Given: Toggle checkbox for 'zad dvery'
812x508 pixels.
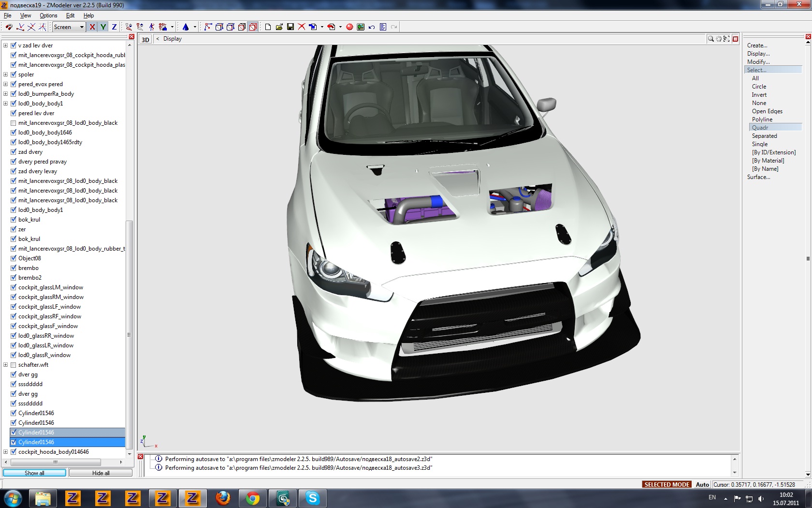Looking at the screenshot, I should (x=14, y=152).
